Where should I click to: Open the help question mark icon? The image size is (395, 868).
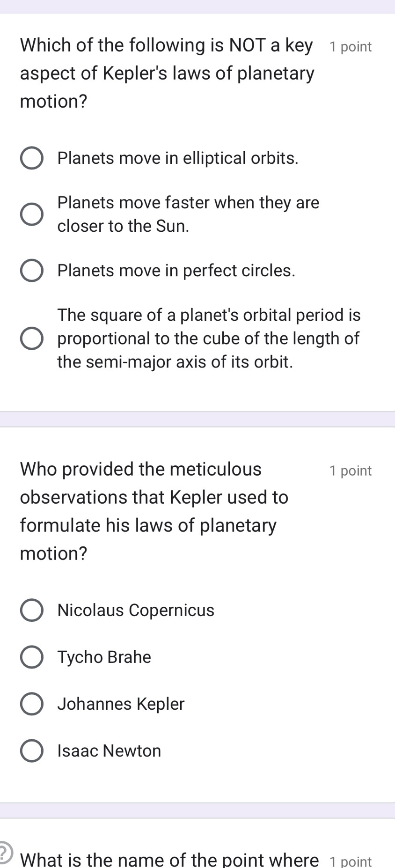[x=4, y=852]
